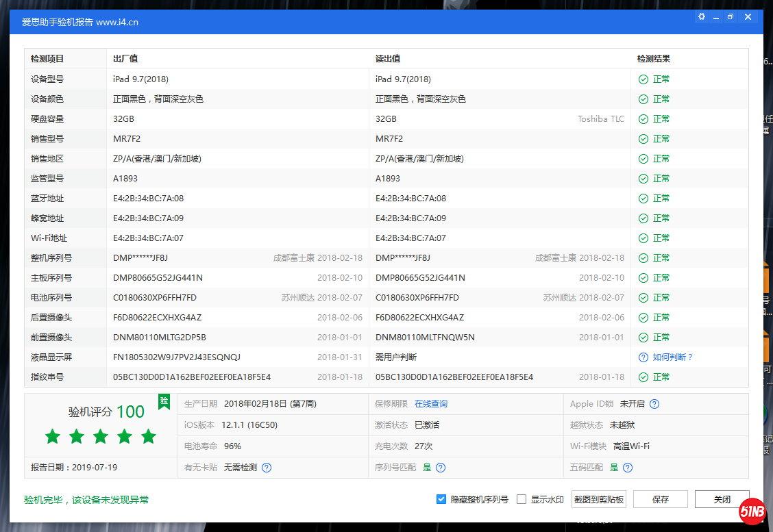Image resolution: width=773 pixels, height=532 pixels.
Task: Restore down the report window
Action: [x=731, y=16]
